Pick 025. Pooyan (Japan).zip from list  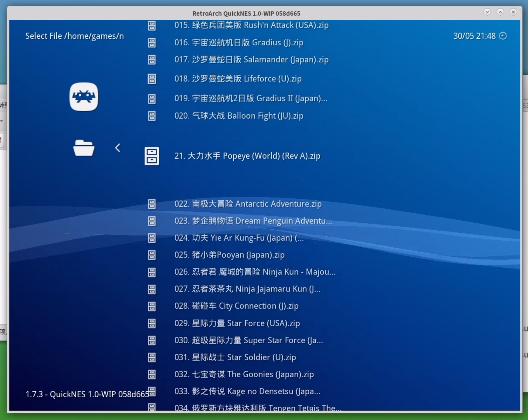tap(229, 255)
